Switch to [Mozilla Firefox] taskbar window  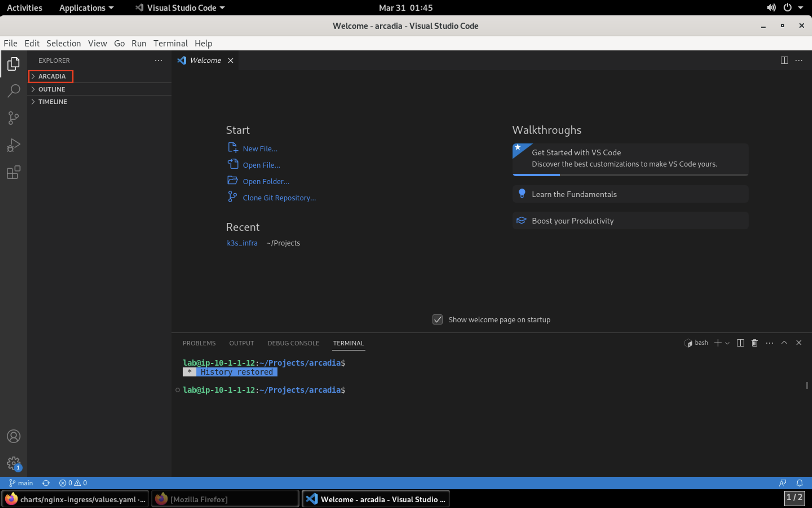(x=225, y=499)
